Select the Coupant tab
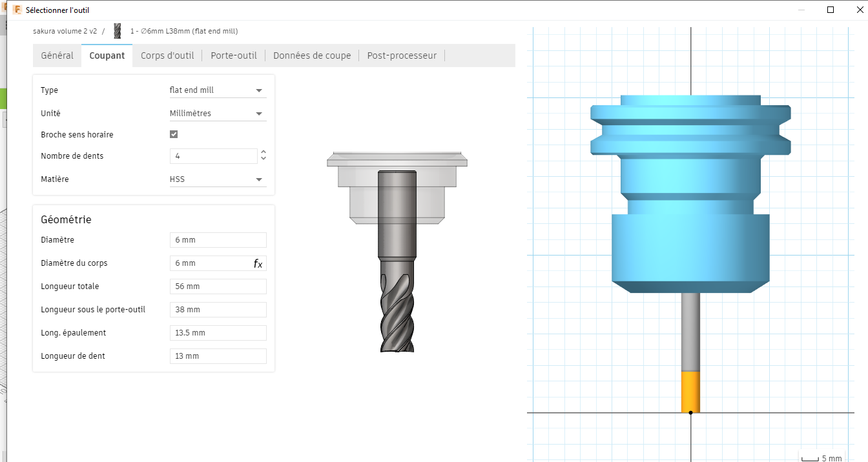 click(107, 55)
